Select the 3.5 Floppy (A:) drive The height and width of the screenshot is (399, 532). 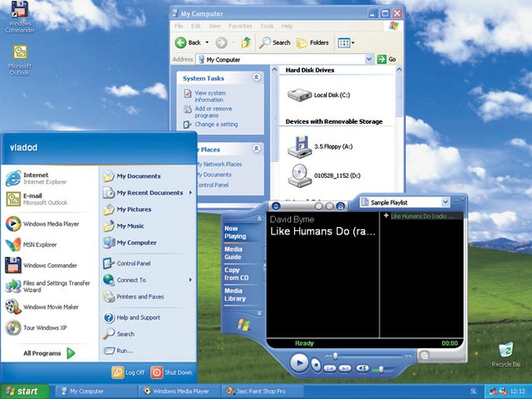pyautogui.click(x=320, y=147)
